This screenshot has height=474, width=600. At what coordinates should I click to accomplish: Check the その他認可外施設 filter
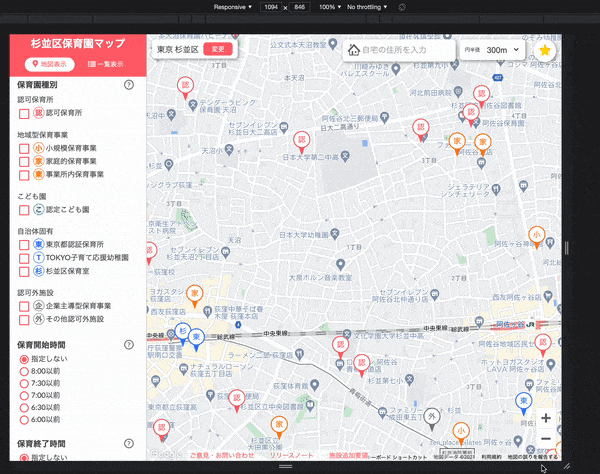coord(24,319)
